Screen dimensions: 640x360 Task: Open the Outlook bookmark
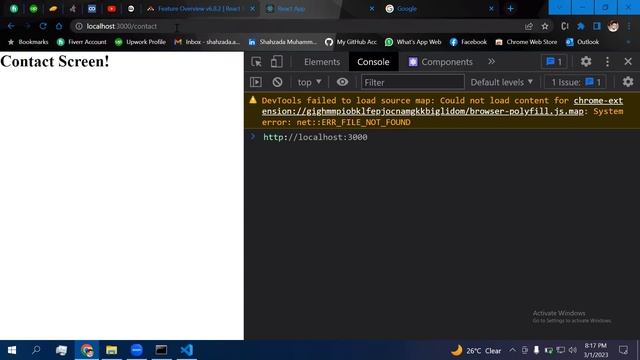[582, 42]
